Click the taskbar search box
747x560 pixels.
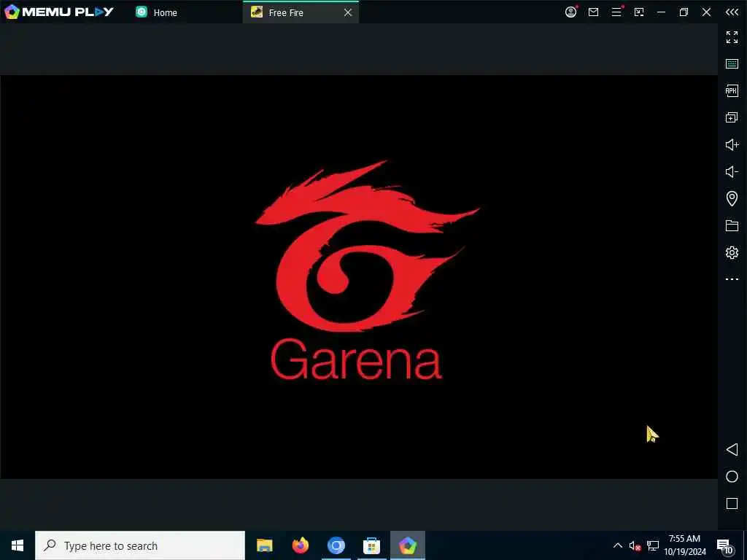tap(140, 545)
